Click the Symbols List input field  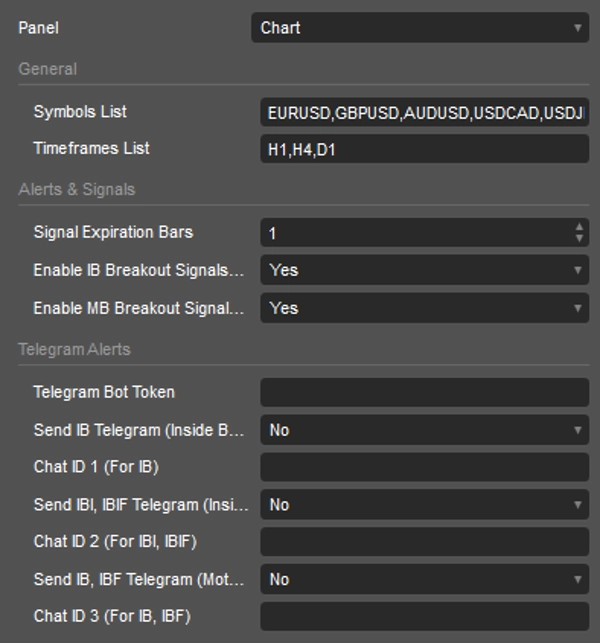tap(424, 113)
